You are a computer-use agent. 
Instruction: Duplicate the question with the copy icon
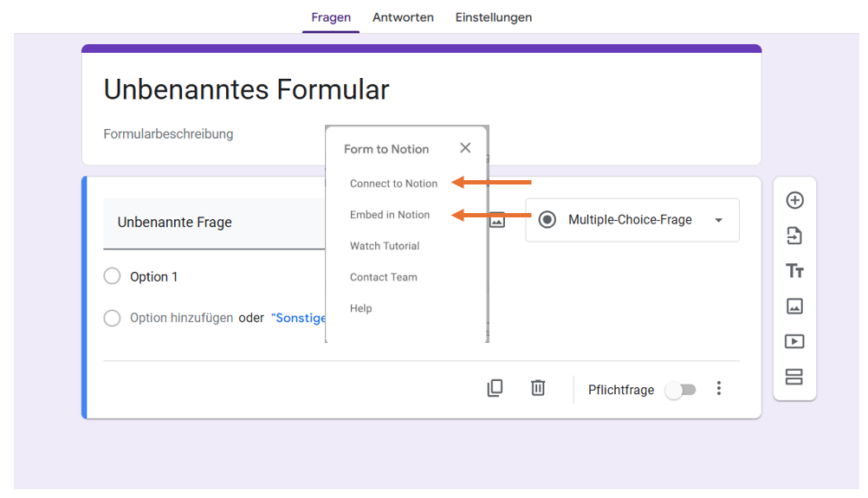(495, 388)
